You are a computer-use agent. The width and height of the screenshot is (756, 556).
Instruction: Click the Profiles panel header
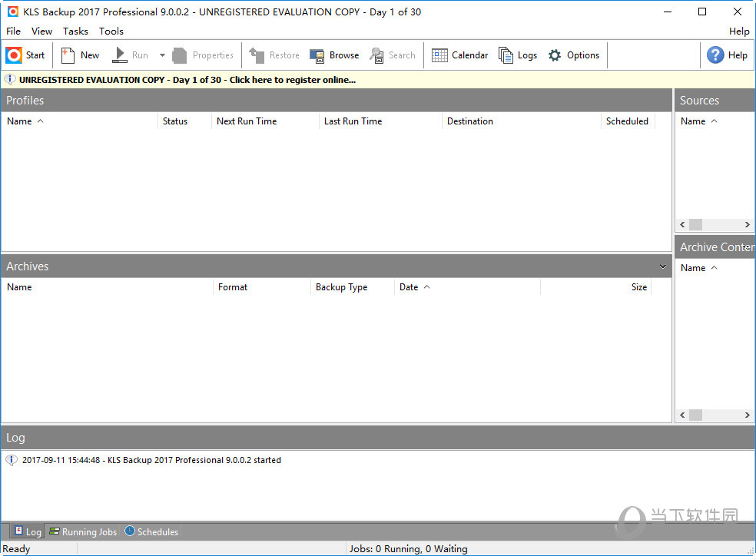pos(337,100)
